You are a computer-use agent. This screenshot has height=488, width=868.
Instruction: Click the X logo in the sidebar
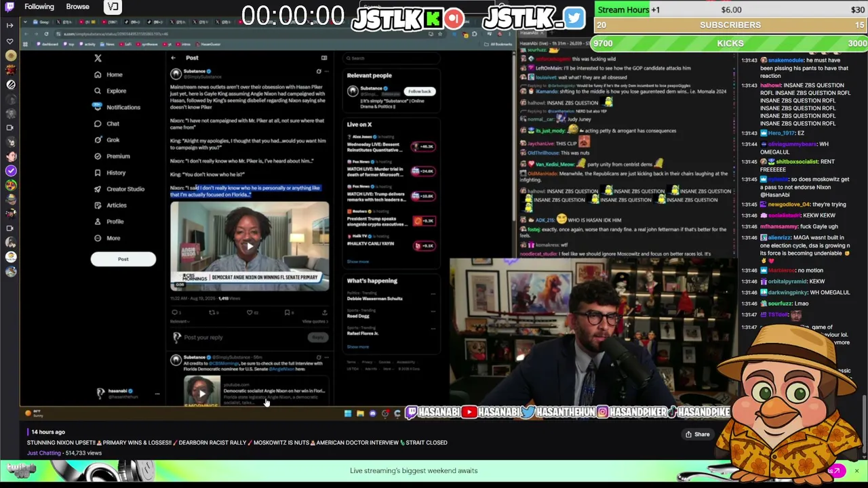click(x=98, y=58)
